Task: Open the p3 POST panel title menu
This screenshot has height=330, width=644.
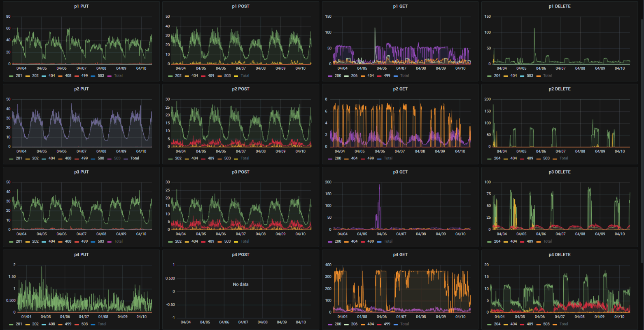Action: pyautogui.click(x=240, y=172)
